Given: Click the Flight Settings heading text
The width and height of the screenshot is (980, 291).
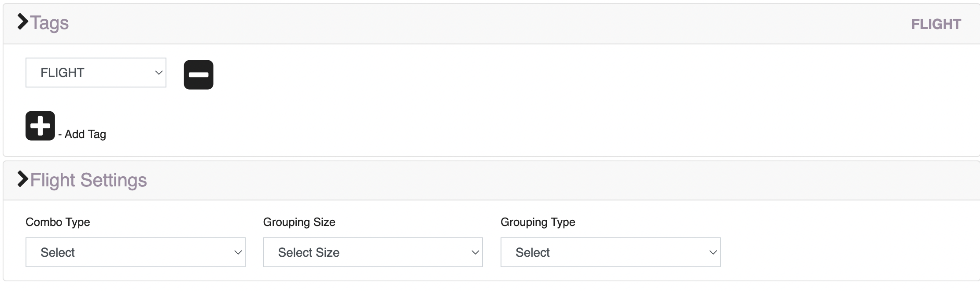Looking at the screenshot, I should (88, 180).
